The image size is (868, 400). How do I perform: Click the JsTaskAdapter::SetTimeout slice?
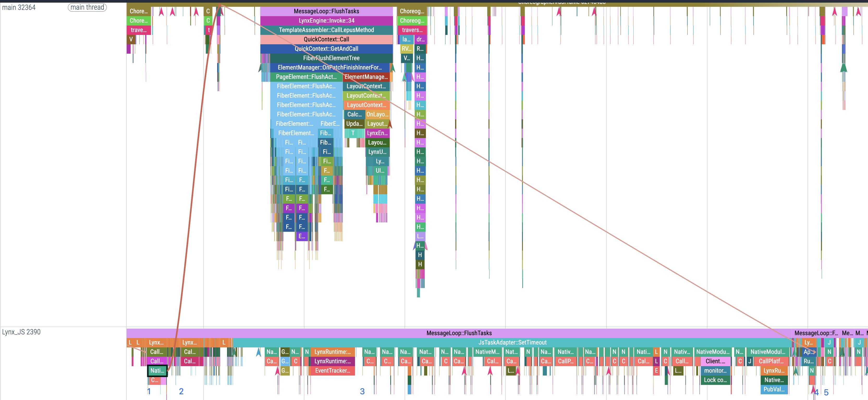512,342
